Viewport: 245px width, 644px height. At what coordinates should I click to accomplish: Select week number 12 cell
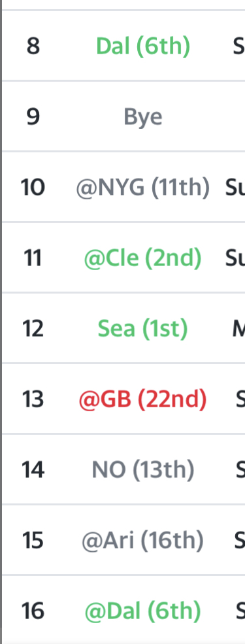33,329
